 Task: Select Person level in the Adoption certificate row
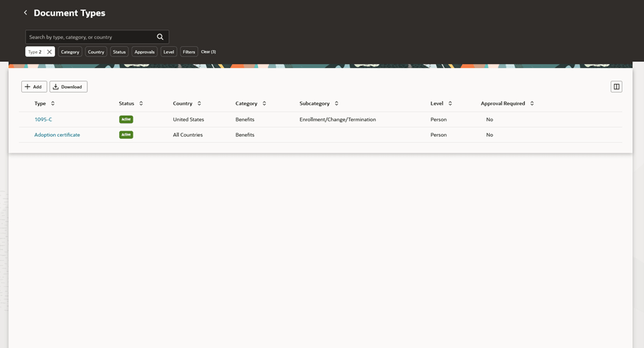pyautogui.click(x=438, y=135)
